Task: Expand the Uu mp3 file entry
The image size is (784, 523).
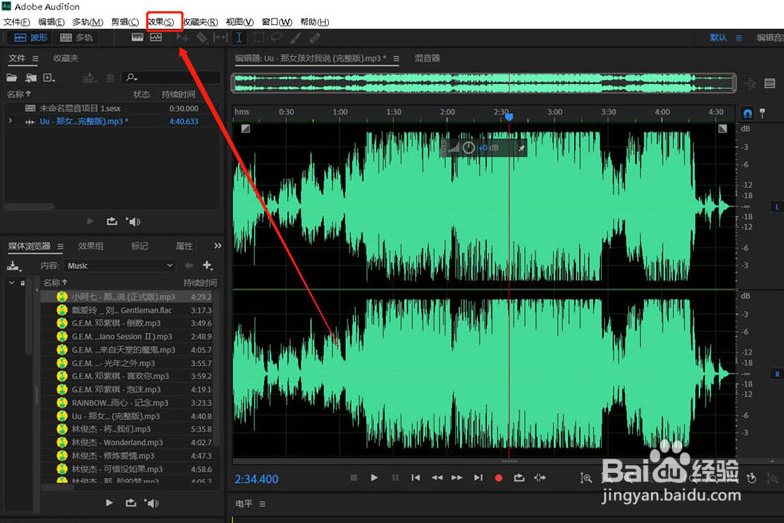Action: click(x=10, y=121)
